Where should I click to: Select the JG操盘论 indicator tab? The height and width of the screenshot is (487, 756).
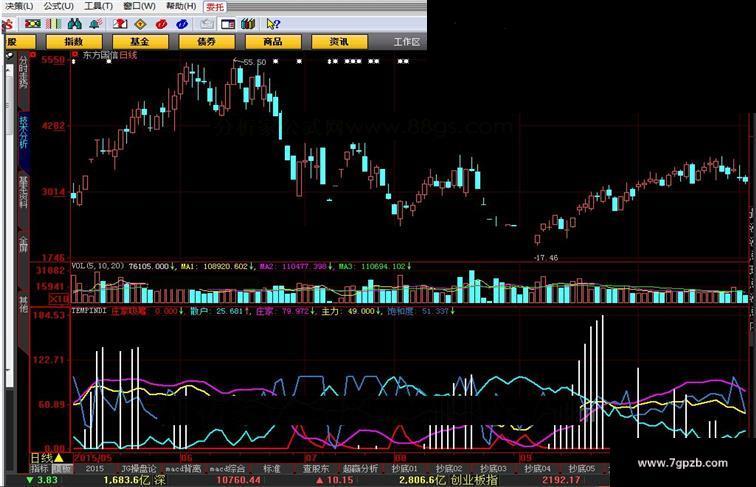pos(139,468)
